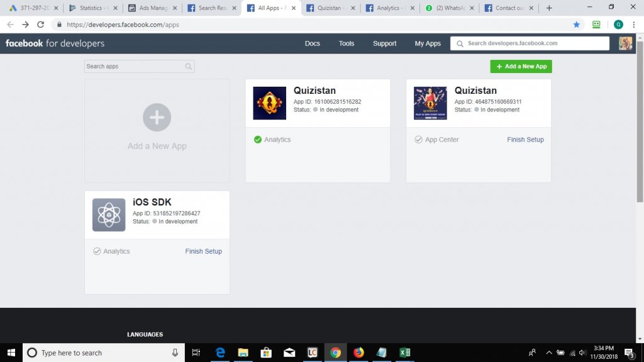Open the Chrome three-dot menu
This screenshot has height=362, width=644.
point(634,25)
